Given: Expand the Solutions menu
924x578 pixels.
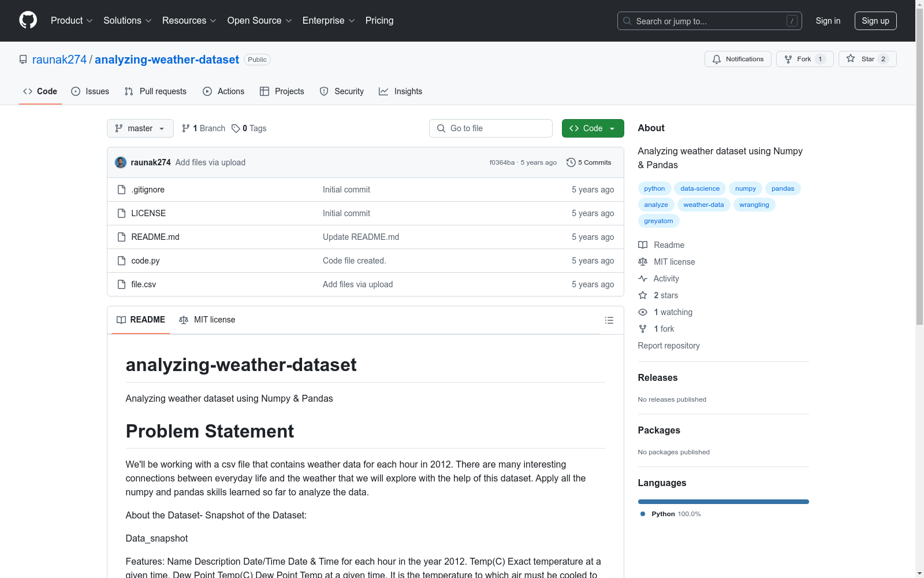Looking at the screenshot, I should pyautogui.click(x=128, y=20).
